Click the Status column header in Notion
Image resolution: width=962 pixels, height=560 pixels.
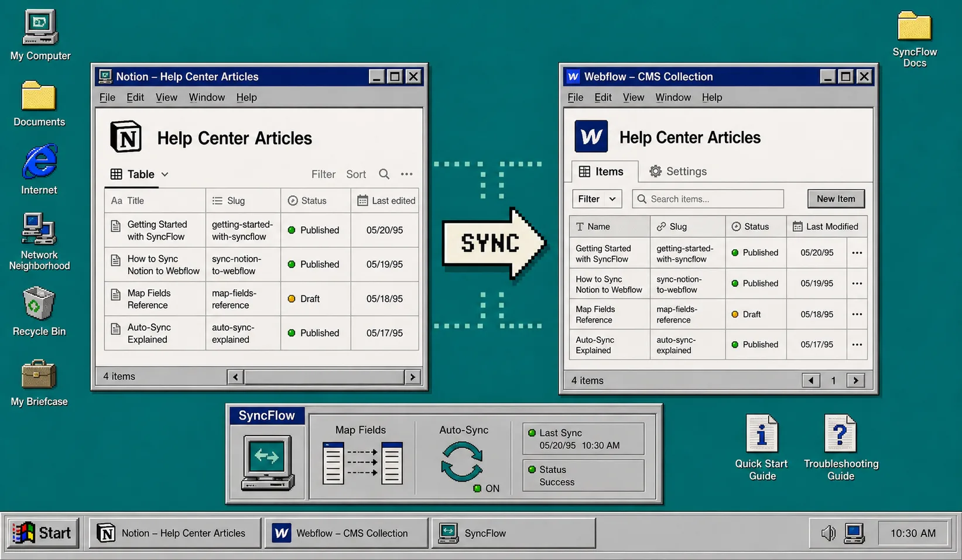click(316, 201)
